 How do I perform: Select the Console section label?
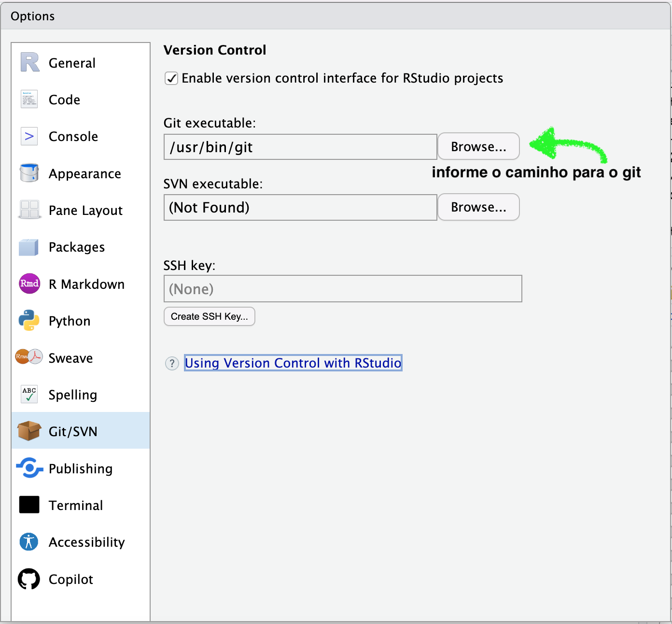pyautogui.click(x=73, y=136)
